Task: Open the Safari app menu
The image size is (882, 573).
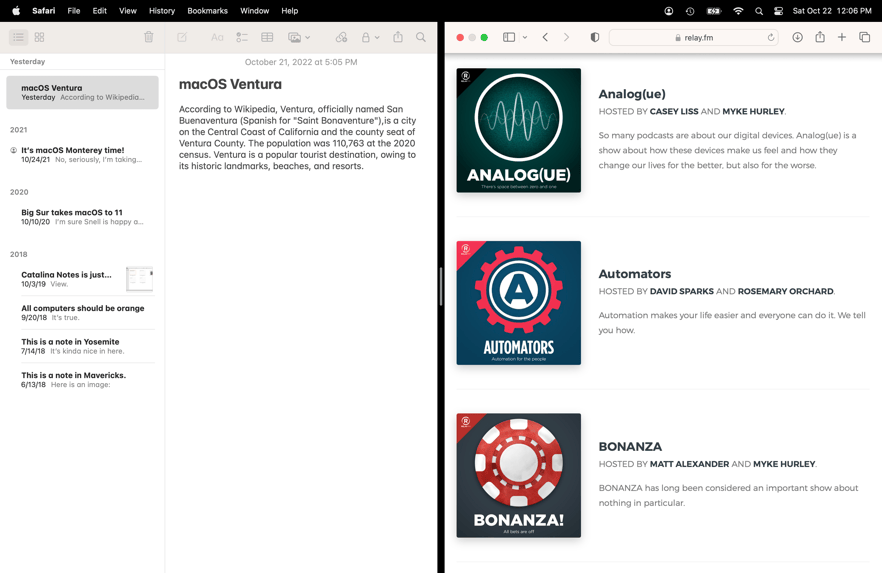Action: click(43, 11)
